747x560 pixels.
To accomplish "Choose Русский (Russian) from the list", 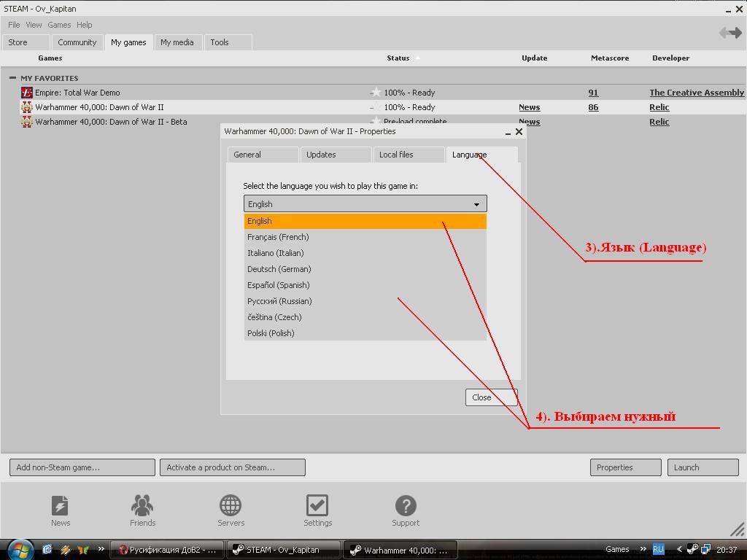I will [365, 301].
